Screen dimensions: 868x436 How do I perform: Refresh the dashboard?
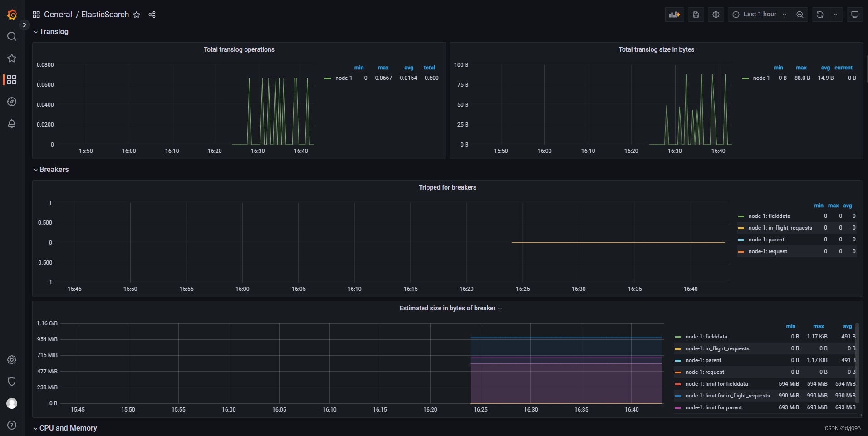(x=820, y=15)
